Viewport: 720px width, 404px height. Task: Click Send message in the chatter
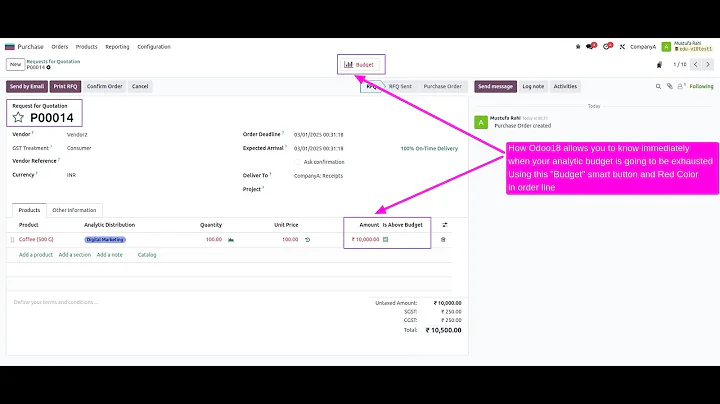point(495,86)
